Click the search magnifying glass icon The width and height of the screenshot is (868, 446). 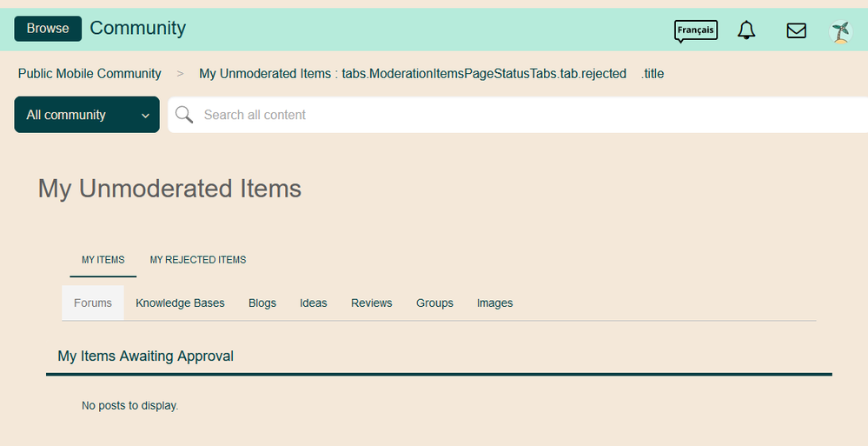pyautogui.click(x=184, y=115)
